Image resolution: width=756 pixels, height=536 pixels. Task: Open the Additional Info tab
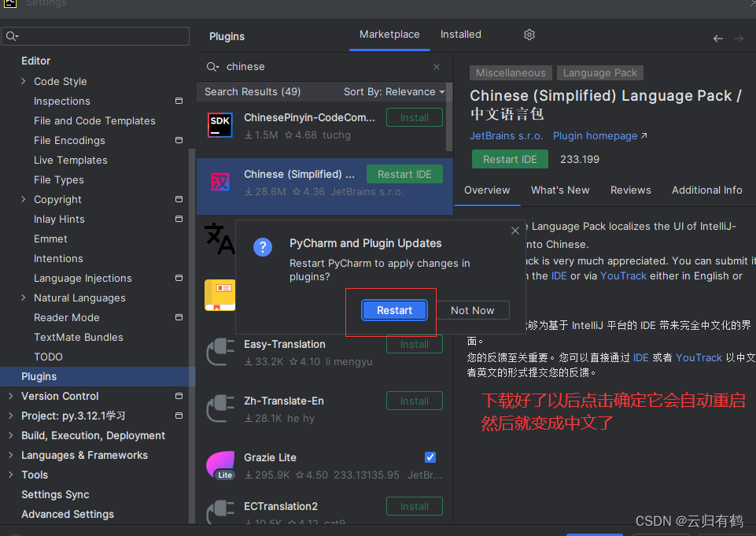pos(706,190)
